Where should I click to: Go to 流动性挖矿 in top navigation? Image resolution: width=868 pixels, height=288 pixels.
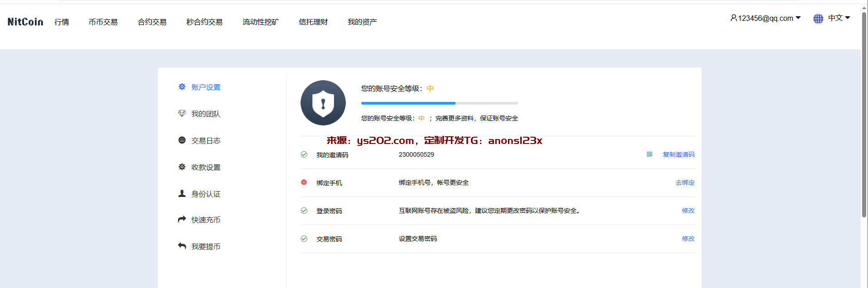pos(261,22)
